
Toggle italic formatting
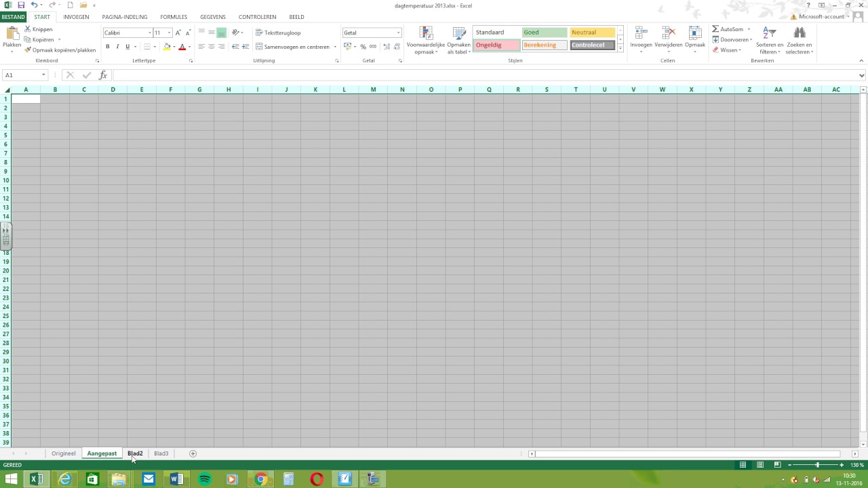tap(117, 47)
